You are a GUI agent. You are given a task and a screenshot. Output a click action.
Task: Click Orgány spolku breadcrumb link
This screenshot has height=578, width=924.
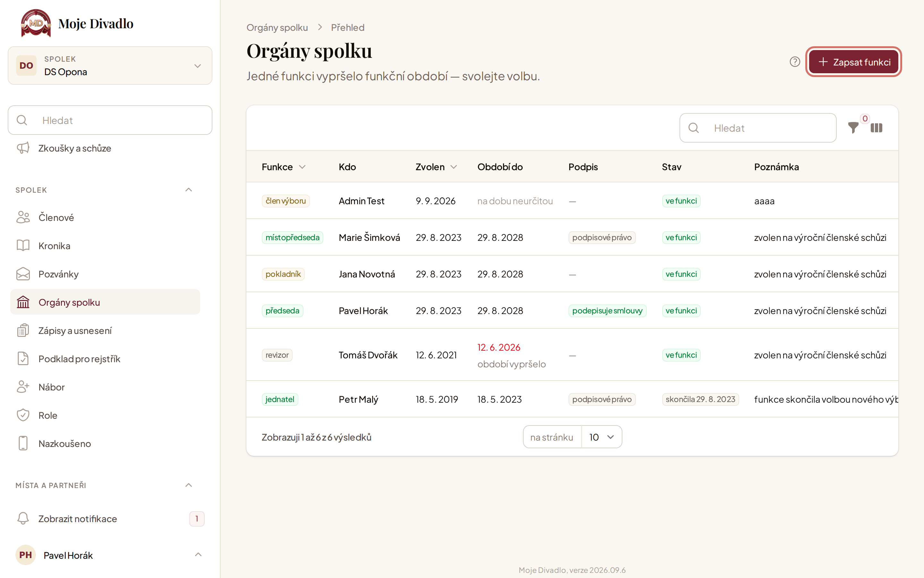277,28
